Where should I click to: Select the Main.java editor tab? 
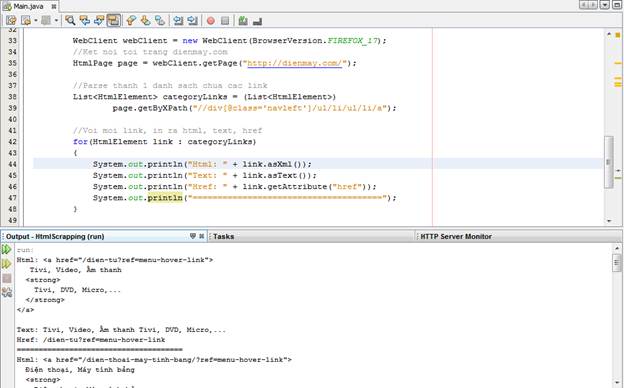point(29,6)
